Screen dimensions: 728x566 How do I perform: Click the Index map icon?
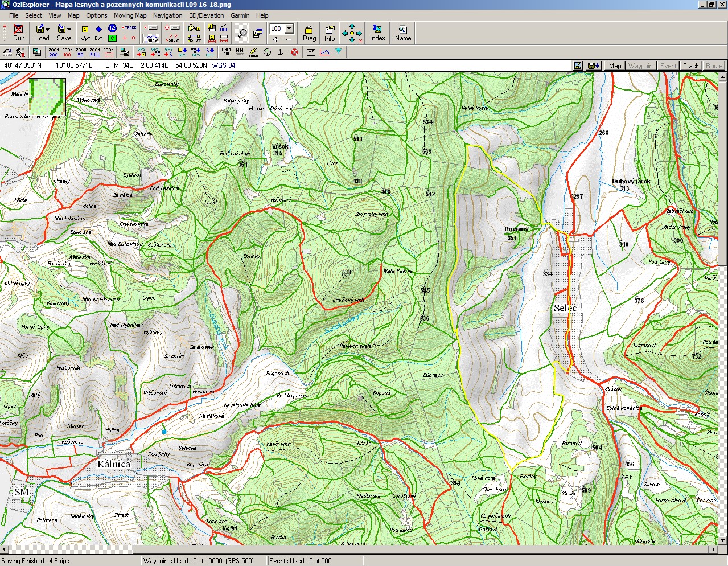[377, 32]
